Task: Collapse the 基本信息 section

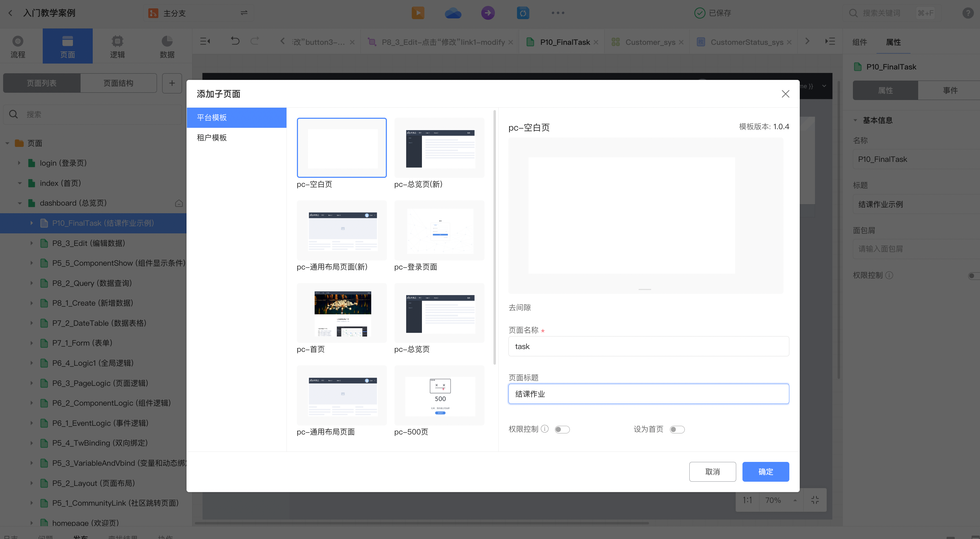Action: [x=855, y=120]
